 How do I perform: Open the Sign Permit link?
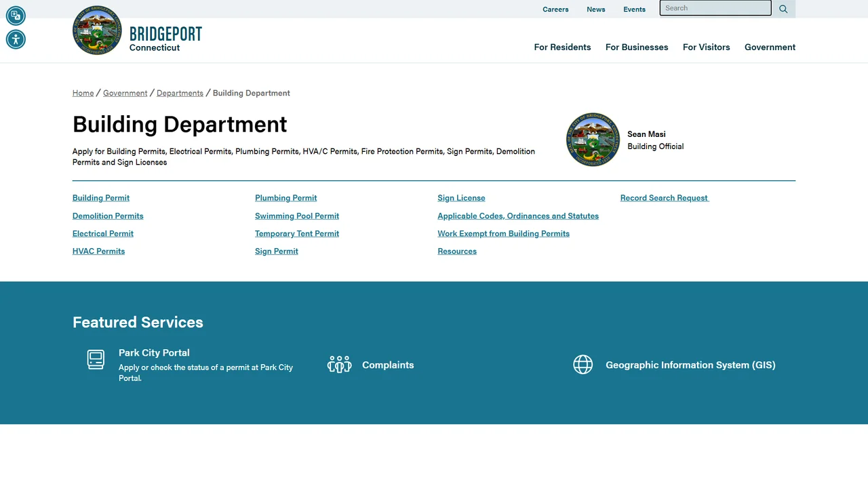click(x=277, y=251)
